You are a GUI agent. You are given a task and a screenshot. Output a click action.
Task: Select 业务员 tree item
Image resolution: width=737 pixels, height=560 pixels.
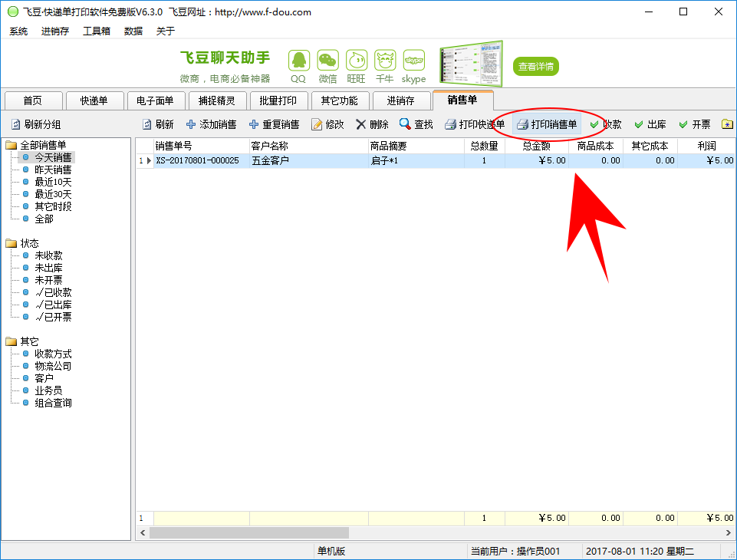(x=48, y=390)
